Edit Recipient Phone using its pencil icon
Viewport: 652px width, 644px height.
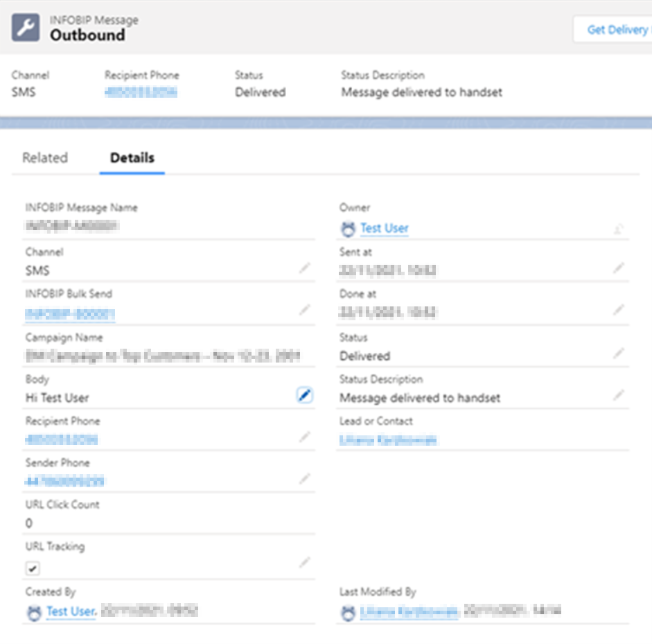click(304, 437)
